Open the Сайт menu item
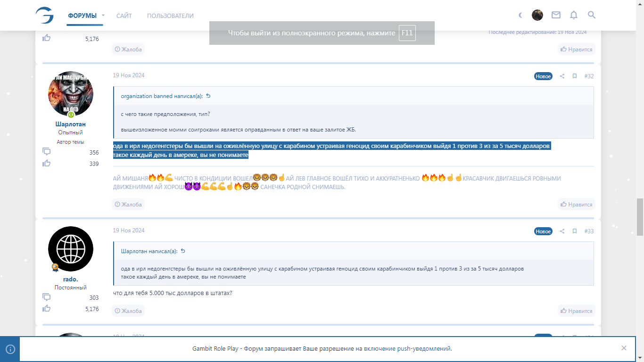644x362 pixels. 124,16
